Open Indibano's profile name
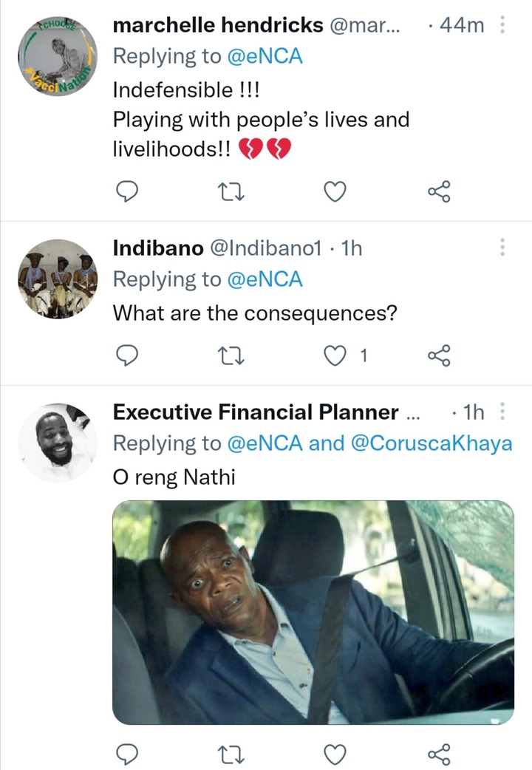This screenshot has width=532, height=770. [x=158, y=248]
